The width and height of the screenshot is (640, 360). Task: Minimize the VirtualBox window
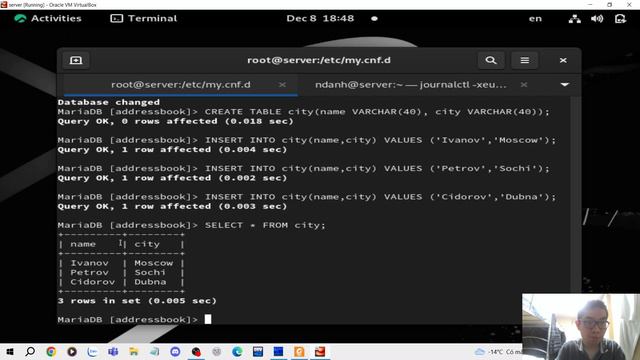[590, 4]
